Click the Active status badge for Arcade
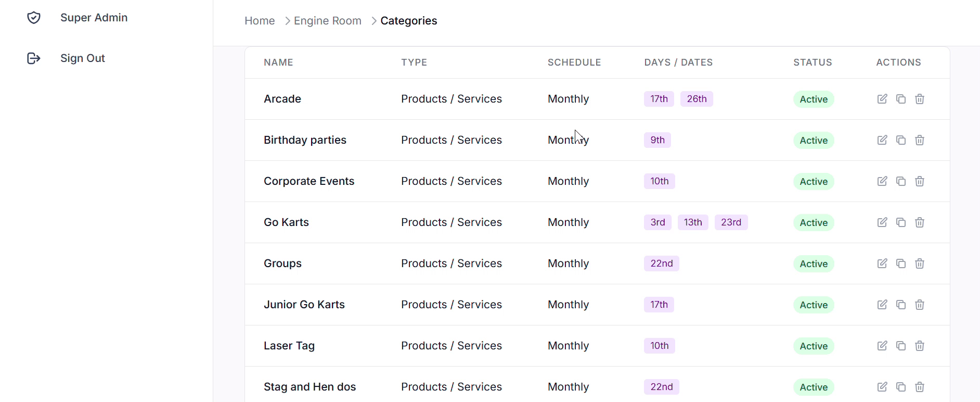The height and width of the screenshot is (402, 980). (x=813, y=99)
